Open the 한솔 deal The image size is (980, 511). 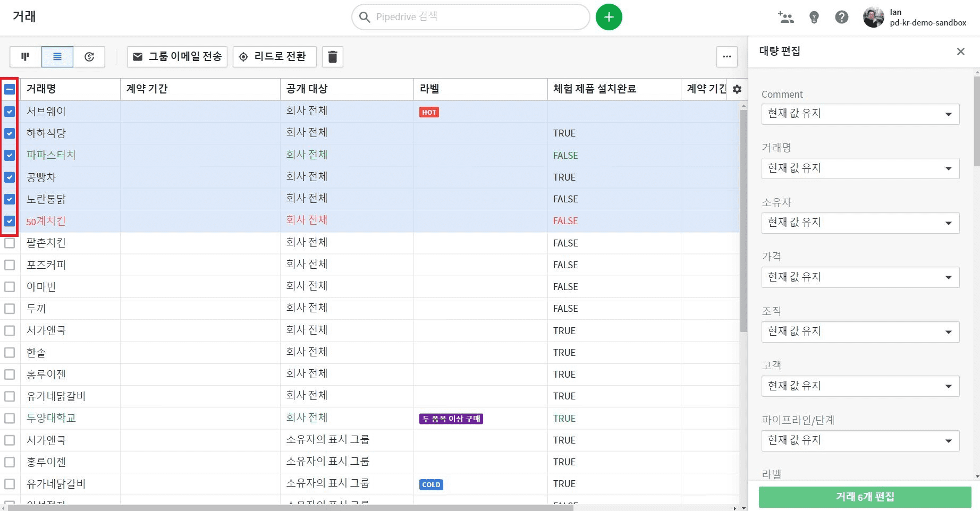pyautogui.click(x=36, y=353)
